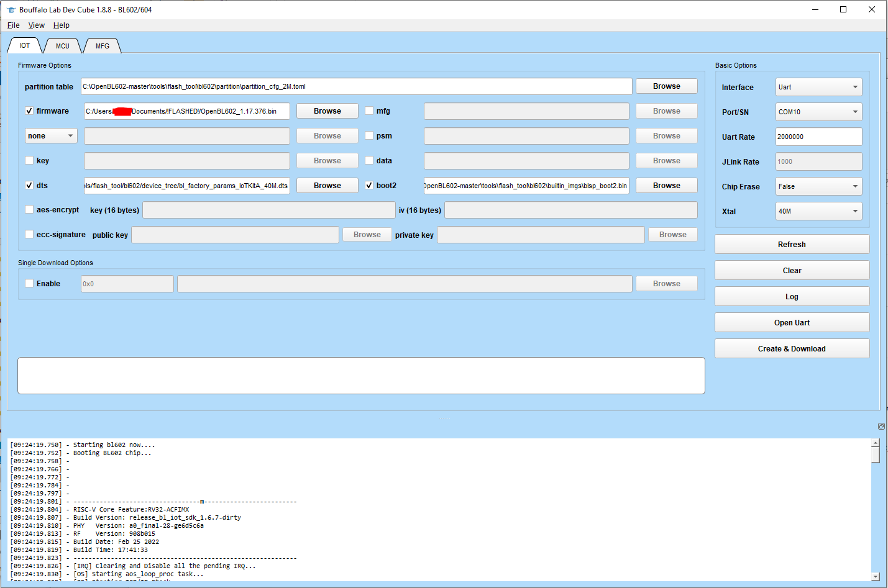
Task: Click the iv (16 bytes) field
Action: [571, 210]
